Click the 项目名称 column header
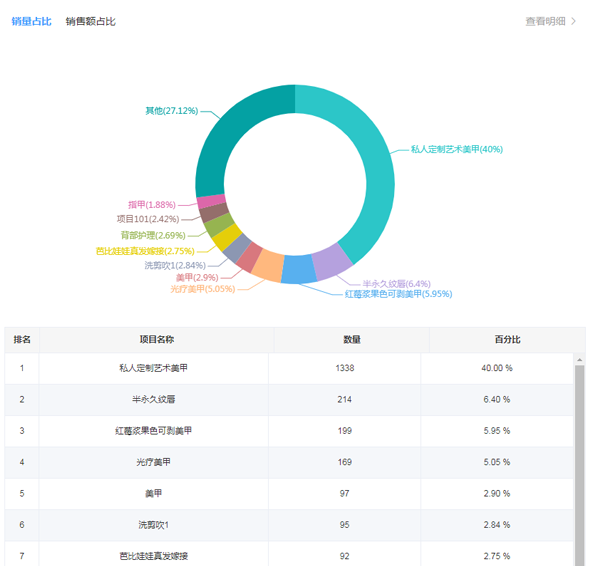This screenshot has width=590, height=566. coord(157,339)
